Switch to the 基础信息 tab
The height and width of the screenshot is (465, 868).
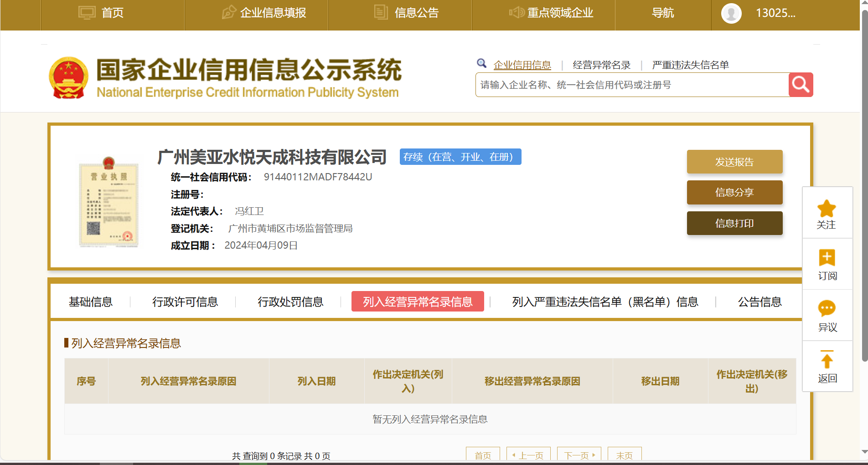[90, 302]
